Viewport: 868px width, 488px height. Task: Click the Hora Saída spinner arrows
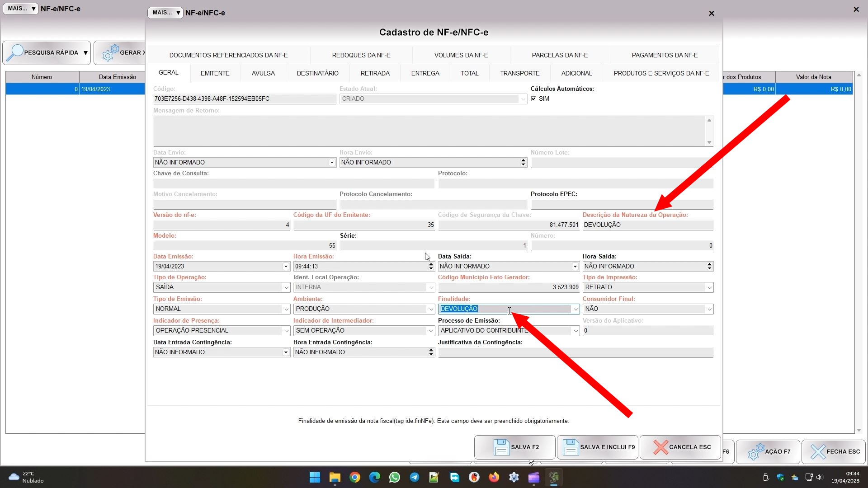tap(709, 266)
